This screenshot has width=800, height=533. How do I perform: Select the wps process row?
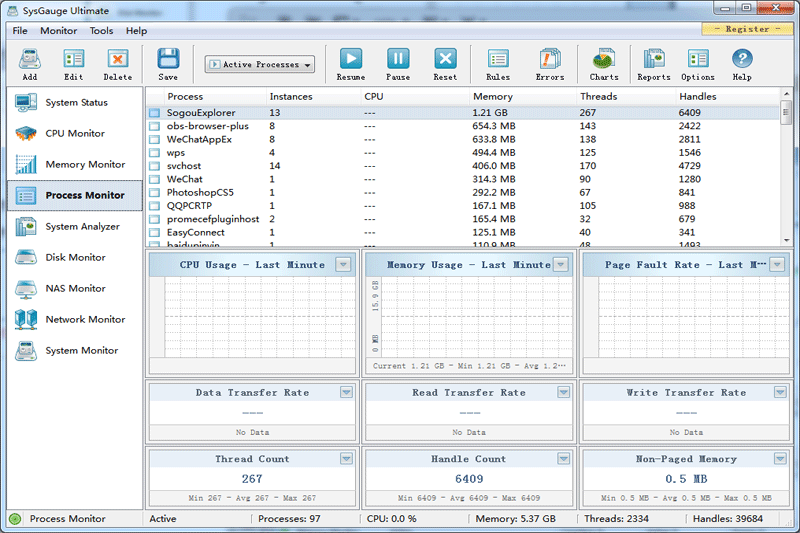point(463,153)
